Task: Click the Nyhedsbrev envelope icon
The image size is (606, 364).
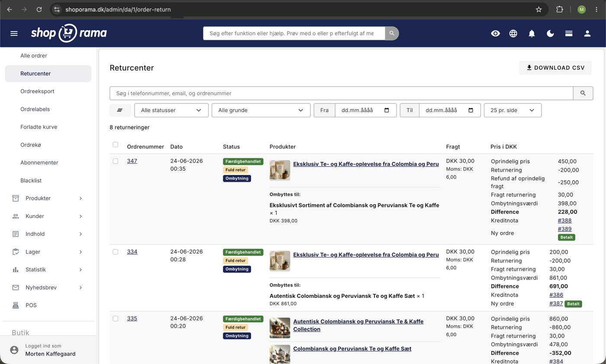Action: [x=16, y=287]
